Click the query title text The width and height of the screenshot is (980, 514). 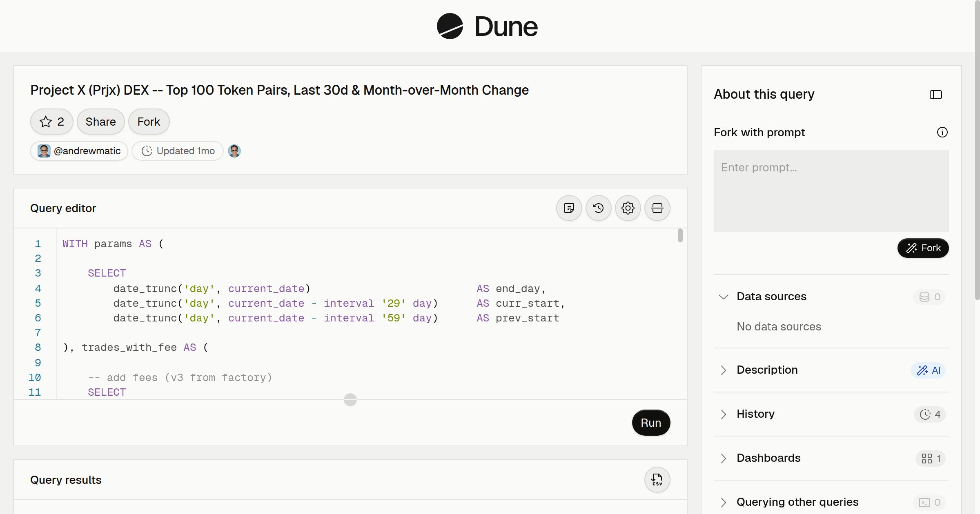279,90
